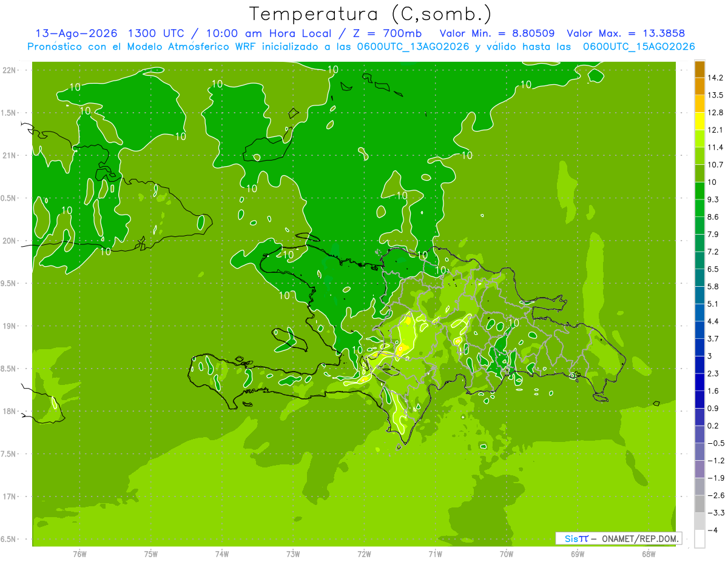The width and height of the screenshot is (728, 562).
Task: Click the '-4' colorbar value
Action: coord(713,529)
